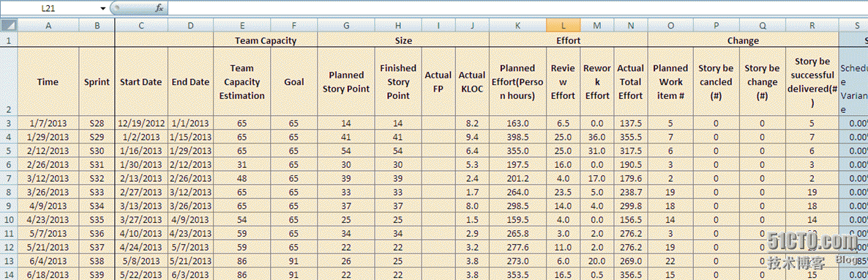Click the time cell 5/7/2013
The height and width of the screenshot is (280, 868).
click(x=48, y=233)
